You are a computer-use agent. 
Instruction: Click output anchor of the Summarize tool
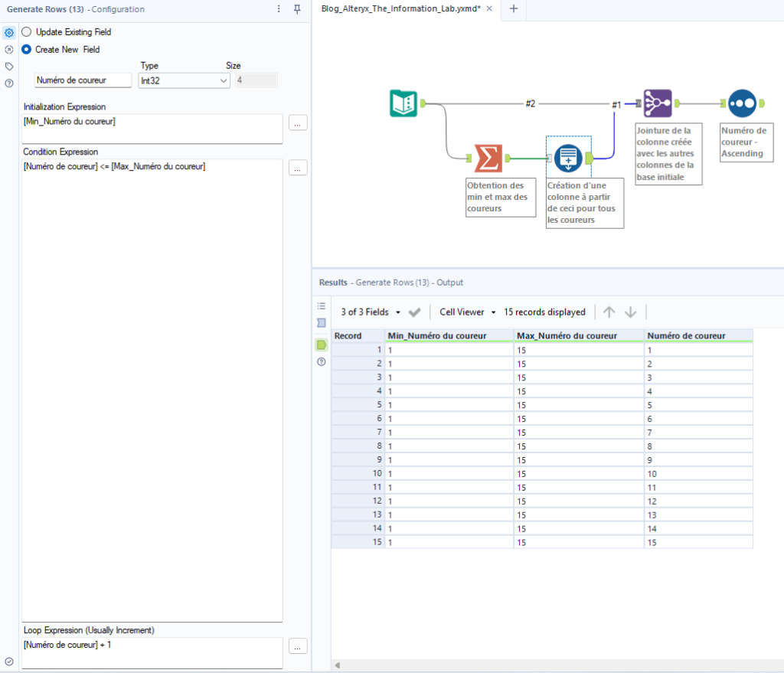(x=508, y=158)
